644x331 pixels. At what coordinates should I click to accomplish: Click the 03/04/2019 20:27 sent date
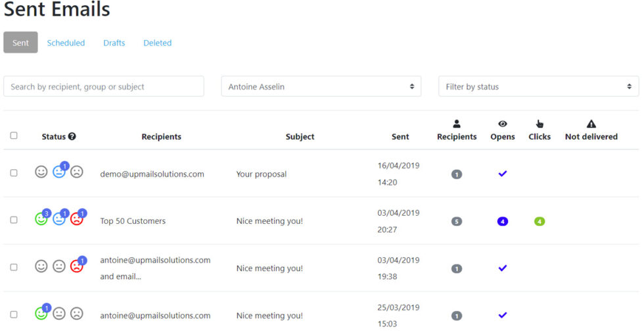(398, 221)
